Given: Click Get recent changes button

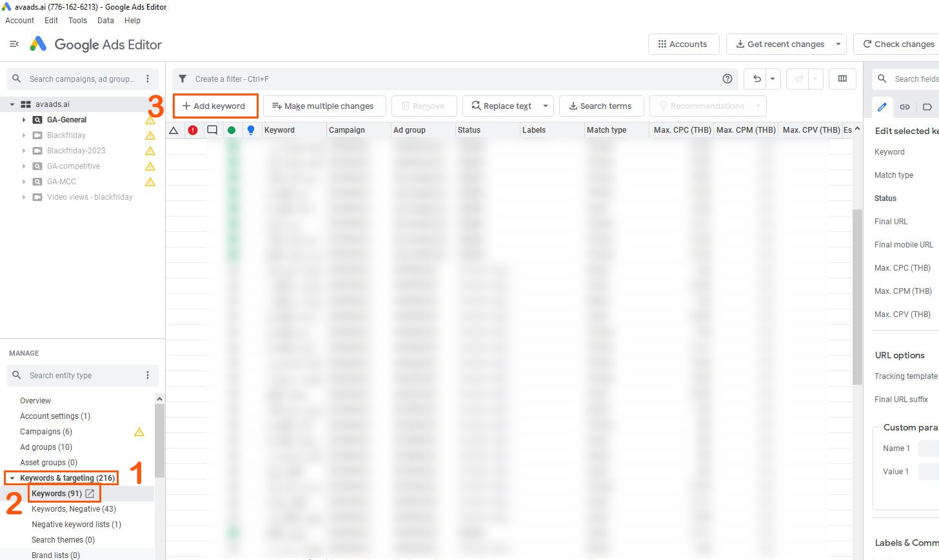Looking at the screenshot, I should 780,44.
